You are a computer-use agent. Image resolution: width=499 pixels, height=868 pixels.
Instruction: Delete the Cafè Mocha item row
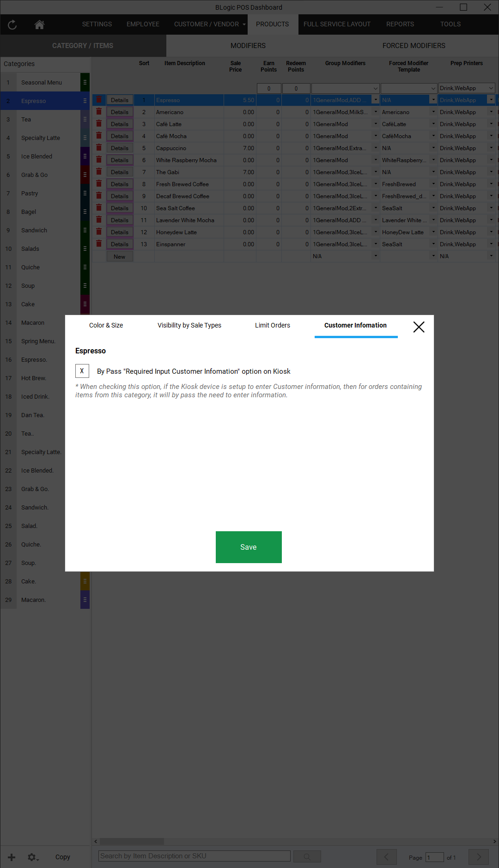99,136
